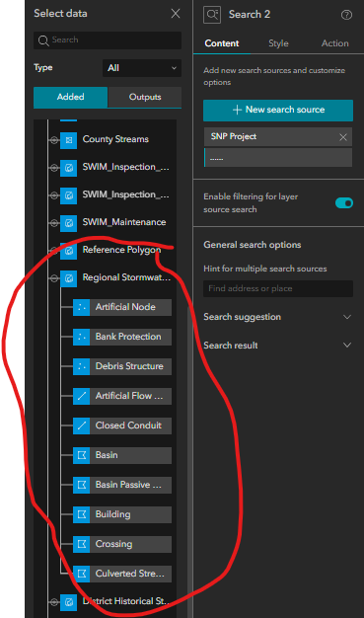Switch to the Added tab
Screen dimensions: 364x618
pyautogui.click(x=70, y=97)
